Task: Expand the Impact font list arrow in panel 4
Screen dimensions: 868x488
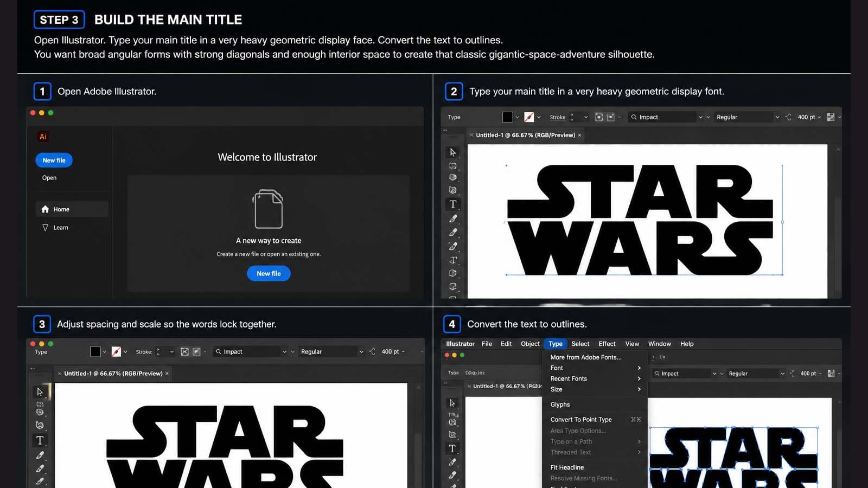Action: click(714, 374)
